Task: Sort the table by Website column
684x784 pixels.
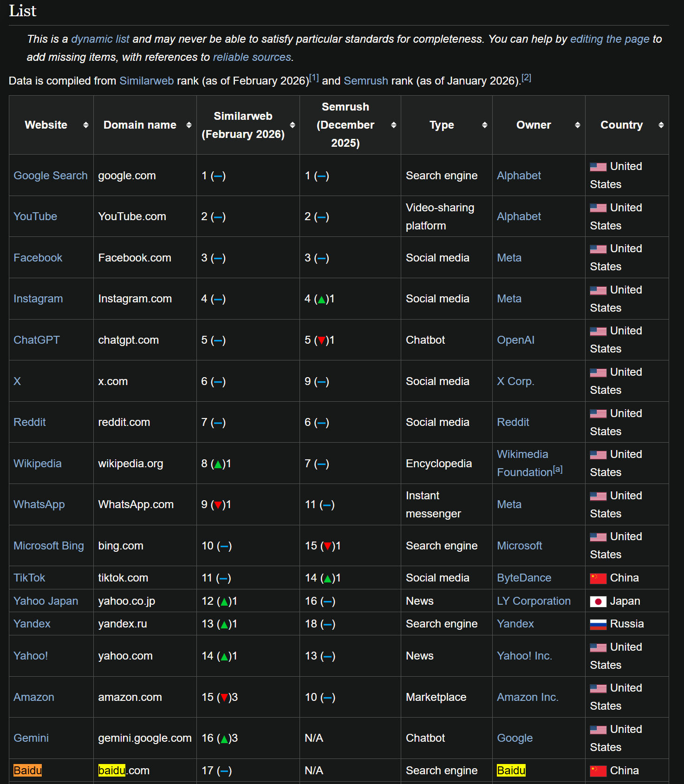Action: 86,125
